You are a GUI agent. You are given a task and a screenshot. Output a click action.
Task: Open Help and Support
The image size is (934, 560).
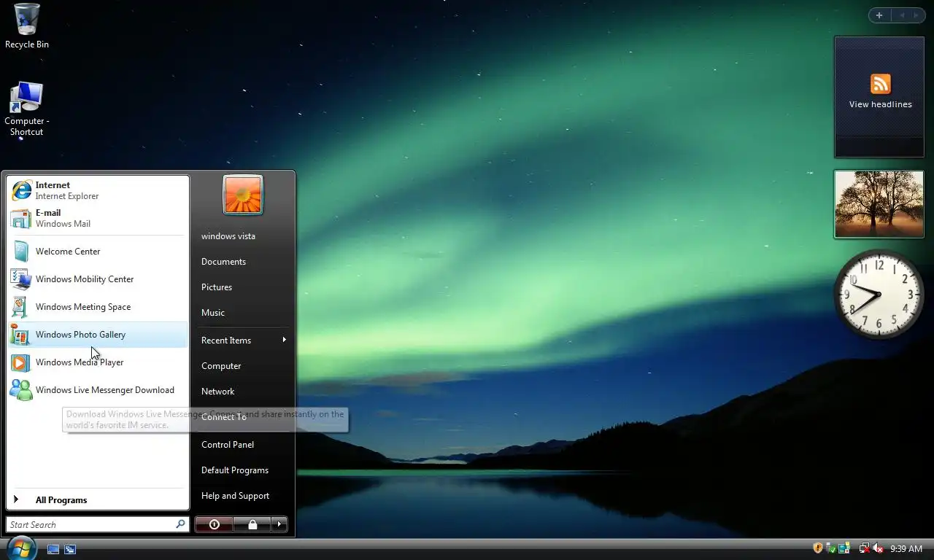pos(243,496)
